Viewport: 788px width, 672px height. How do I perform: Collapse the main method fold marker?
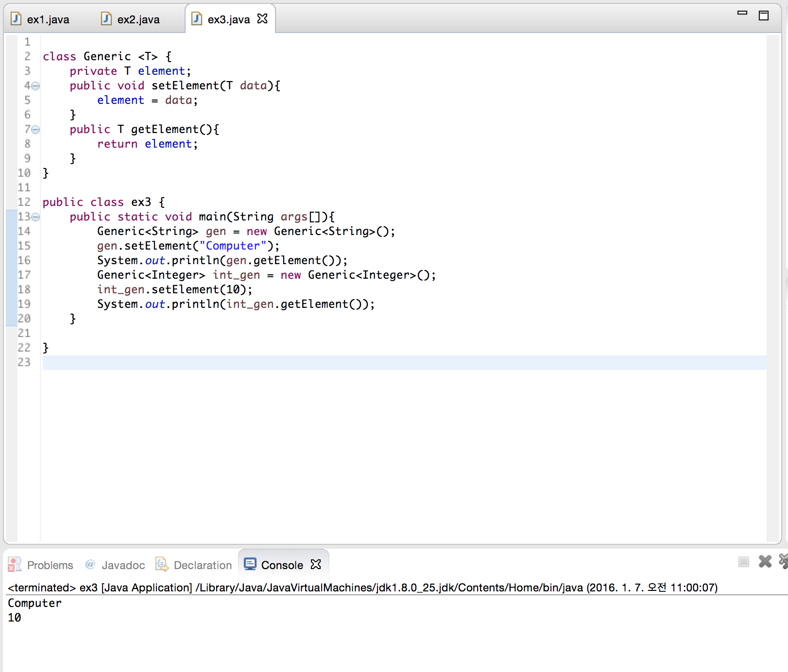[34, 218]
